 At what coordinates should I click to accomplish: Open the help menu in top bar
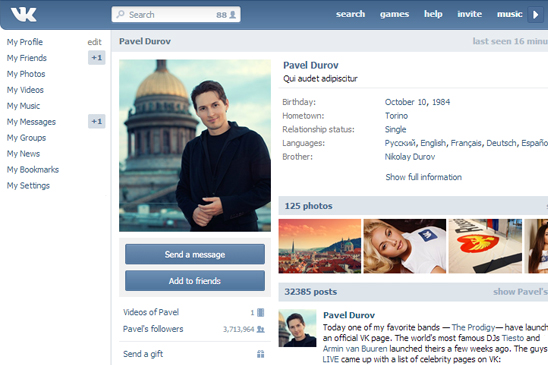tap(433, 14)
